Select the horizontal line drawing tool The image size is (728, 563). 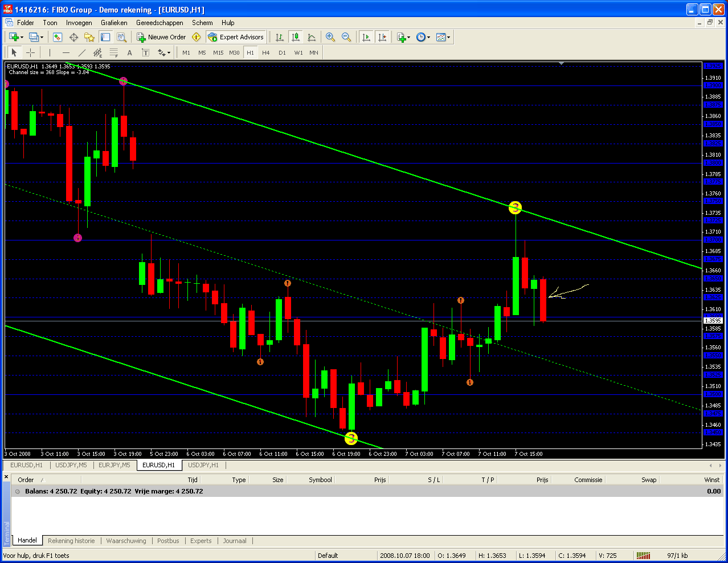click(66, 52)
